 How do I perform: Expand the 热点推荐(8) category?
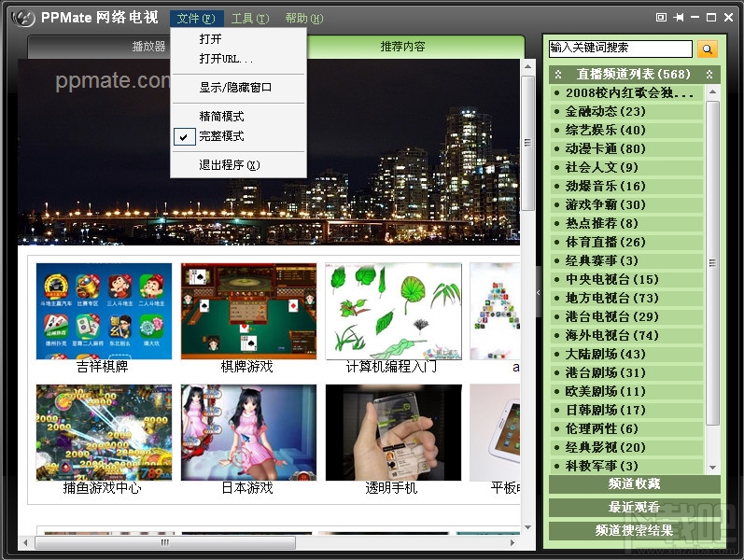626,223
